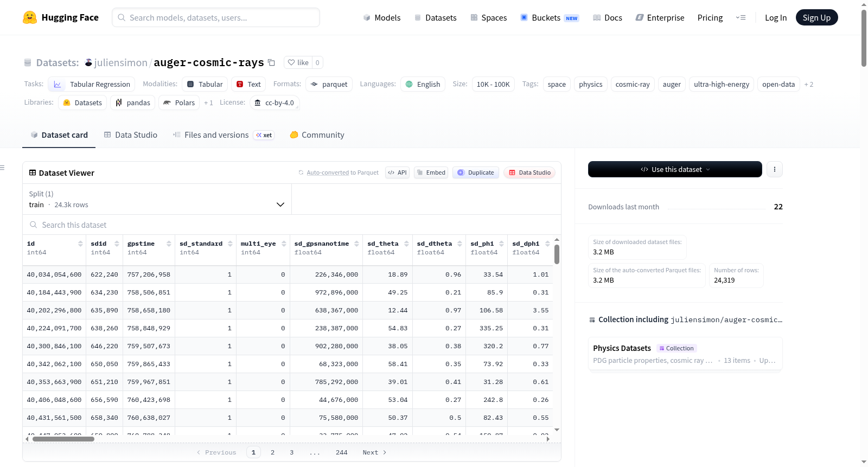Click the table cell 40,034,054,600
This screenshot has height=467, width=868.
pos(54,274)
